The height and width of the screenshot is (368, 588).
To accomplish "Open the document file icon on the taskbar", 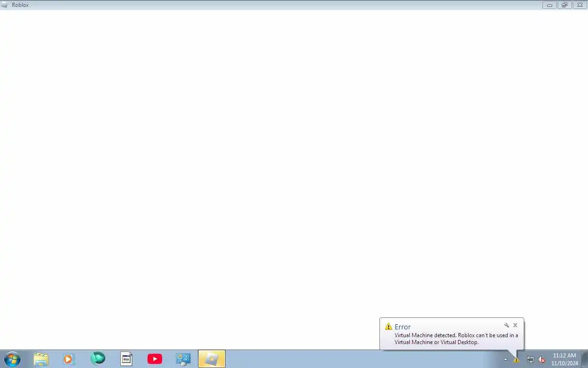I will coord(126,359).
